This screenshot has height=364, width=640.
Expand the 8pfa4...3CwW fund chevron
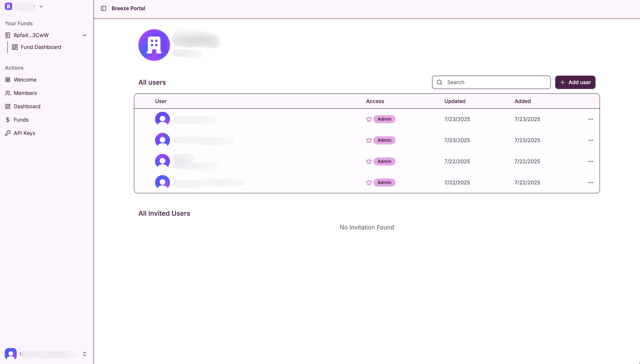coord(85,35)
